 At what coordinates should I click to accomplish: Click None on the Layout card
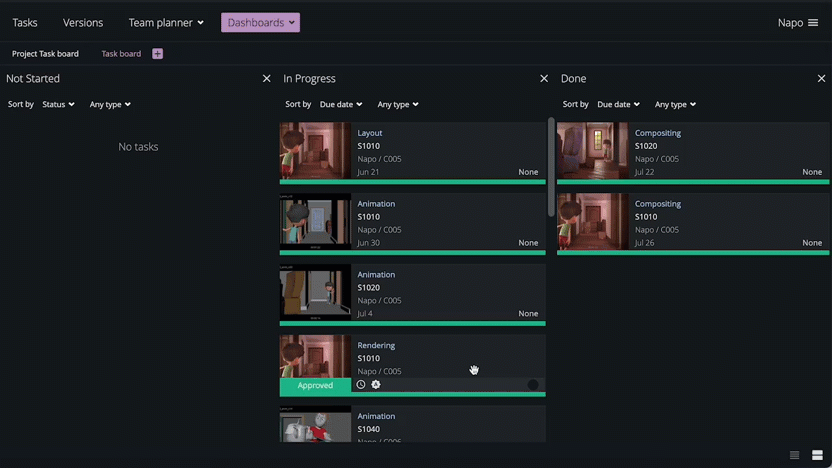[528, 172]
